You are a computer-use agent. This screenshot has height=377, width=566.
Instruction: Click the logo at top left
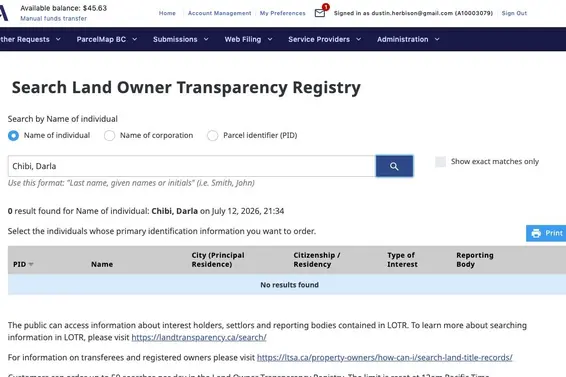[4, 13]
